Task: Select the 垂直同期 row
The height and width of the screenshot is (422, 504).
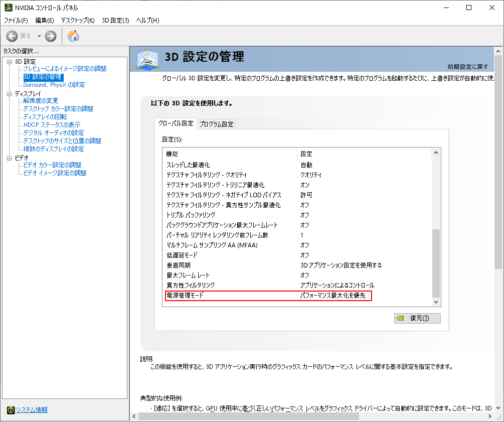Action: click(297, 265)
